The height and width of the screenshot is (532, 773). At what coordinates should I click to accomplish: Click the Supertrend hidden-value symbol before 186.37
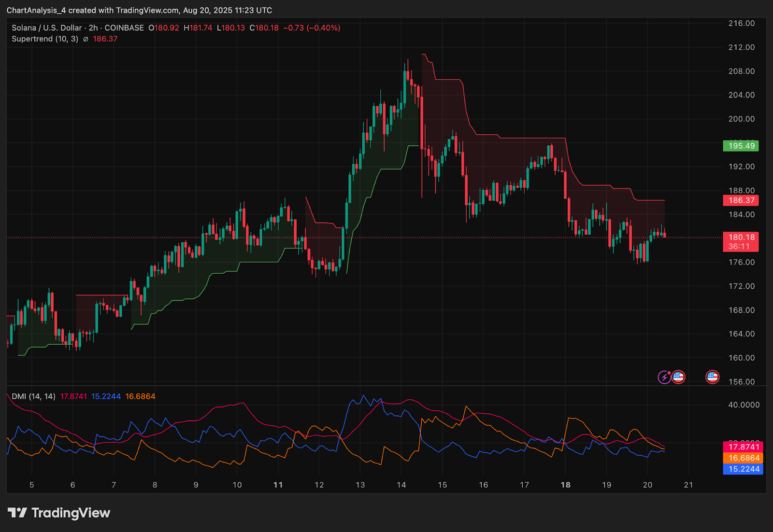[86, 39]
